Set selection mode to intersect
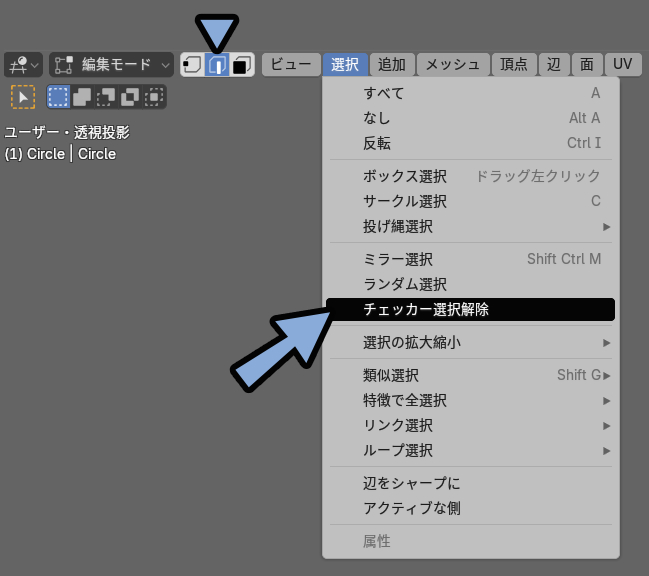The width and height of the screenshot is (649, 576). point(154,97)
